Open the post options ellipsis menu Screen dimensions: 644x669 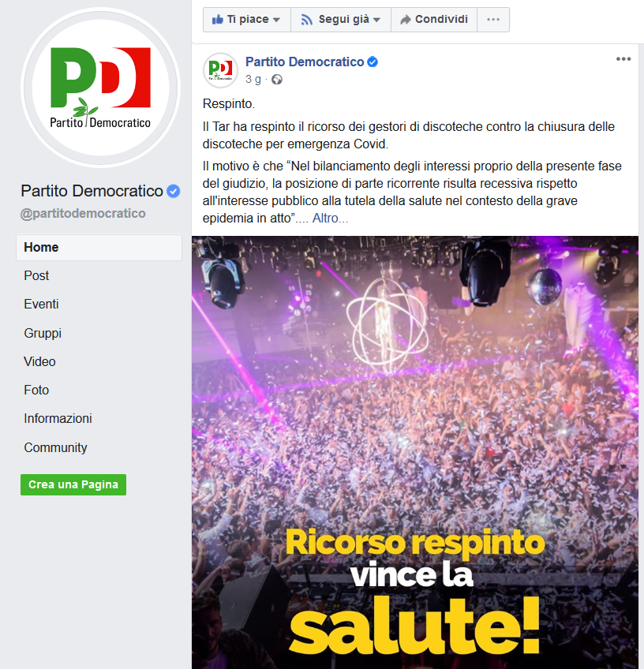623,59
